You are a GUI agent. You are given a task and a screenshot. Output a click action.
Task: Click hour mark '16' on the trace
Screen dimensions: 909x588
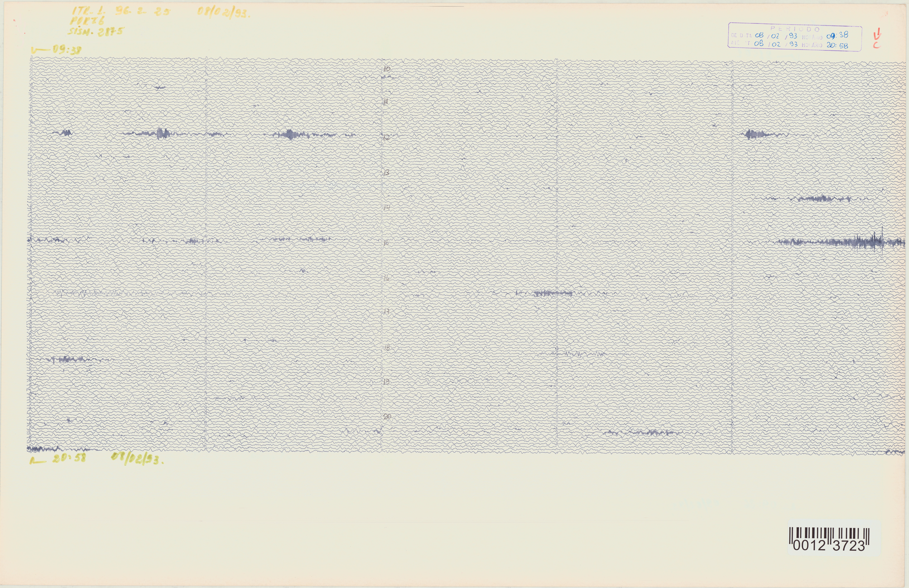tap(386, 278)
